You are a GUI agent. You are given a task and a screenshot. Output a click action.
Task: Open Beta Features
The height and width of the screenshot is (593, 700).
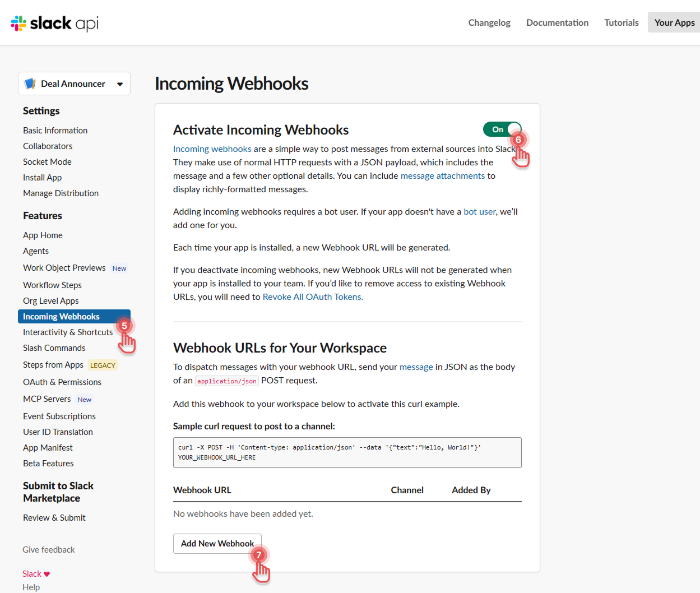click(48, 463)
